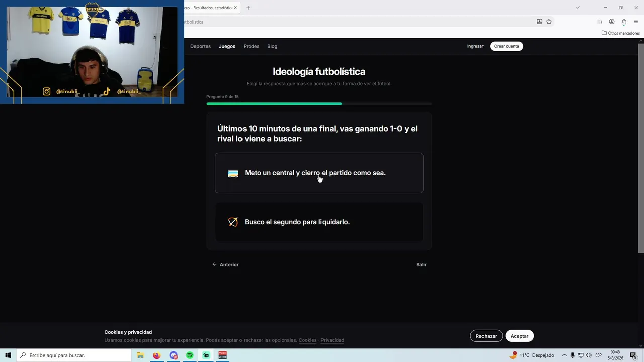The image size is (644, 362).
Task: Click the 'Cookies y privacidad' banner title
Action: click(128, 332)
